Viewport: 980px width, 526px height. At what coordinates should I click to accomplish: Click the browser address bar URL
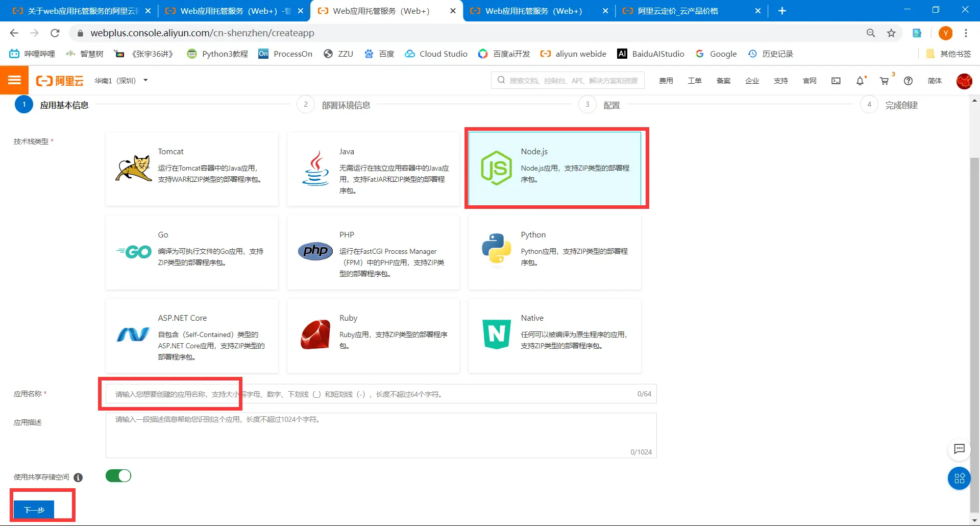[202, 33]
